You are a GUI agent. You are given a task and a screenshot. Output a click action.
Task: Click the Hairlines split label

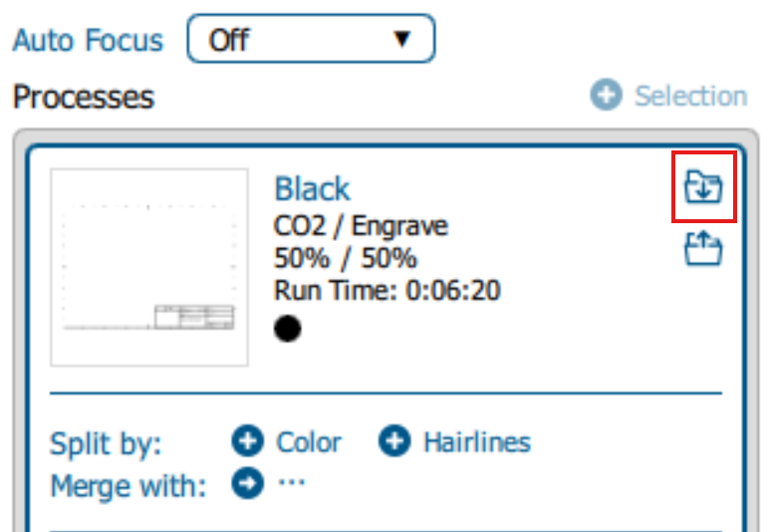click(x=477, y=442)
